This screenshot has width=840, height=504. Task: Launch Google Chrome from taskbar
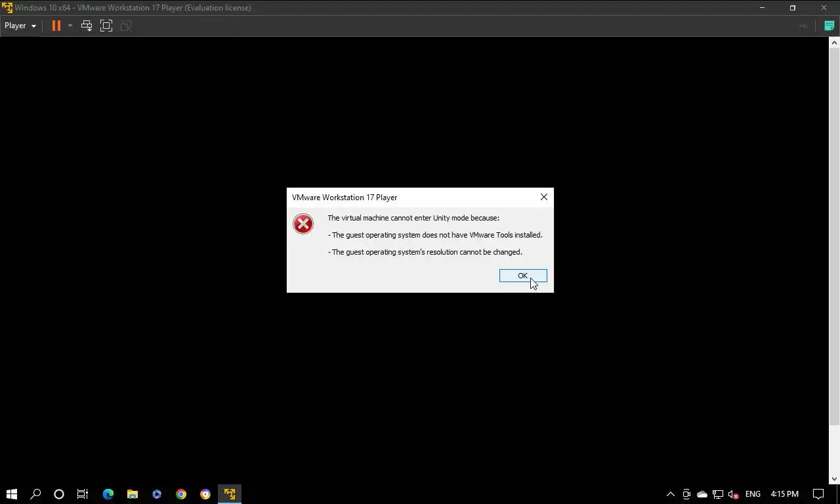[181, 494]
